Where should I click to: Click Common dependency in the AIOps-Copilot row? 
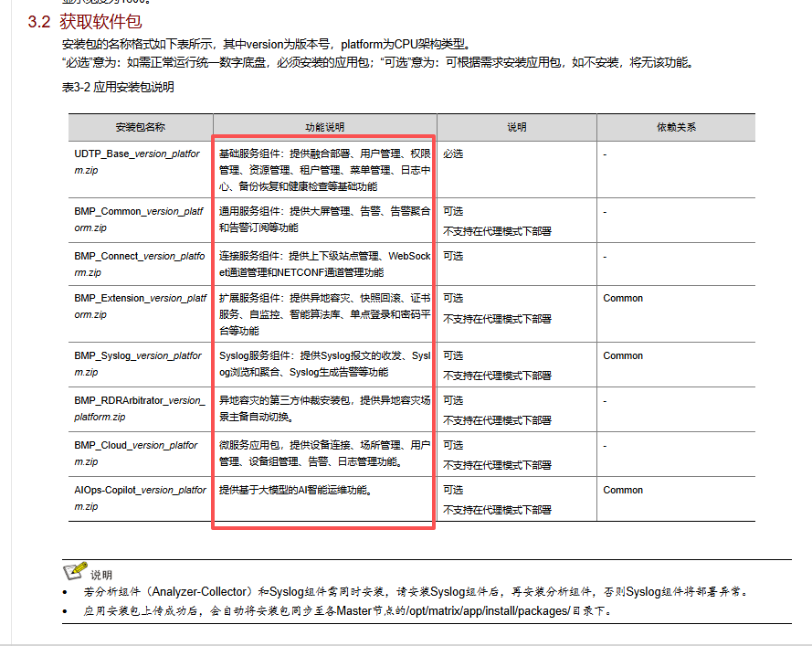pyautogui.click(x=623, y=490)
